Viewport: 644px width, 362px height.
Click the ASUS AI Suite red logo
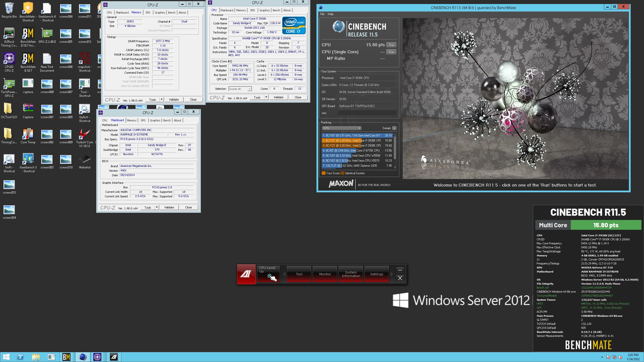246,274
